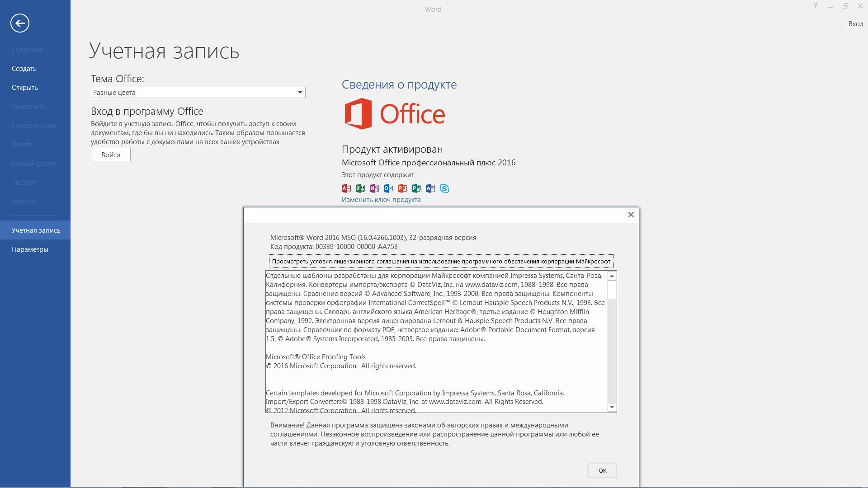
Task: Confirm the about dialog with OK
Action: [603, 470]
